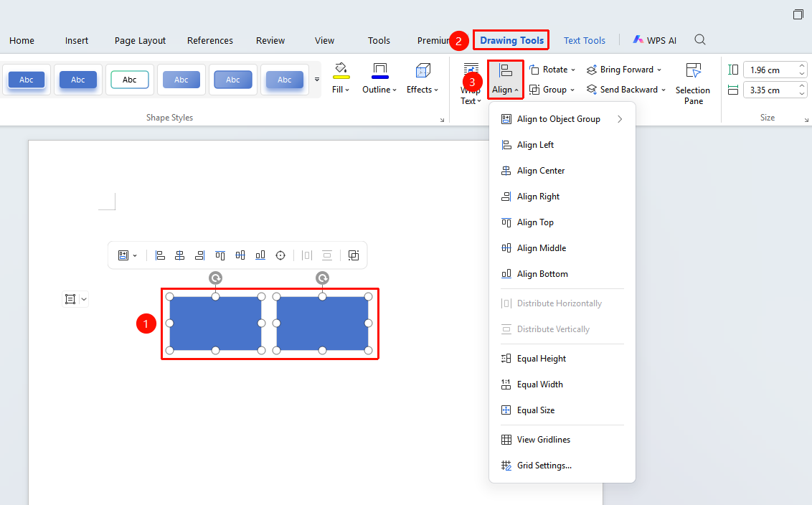Click Align Middle icon in floating toolbar
The height and width of the screenshot is (505, 812).
click(x=240, y=255)
